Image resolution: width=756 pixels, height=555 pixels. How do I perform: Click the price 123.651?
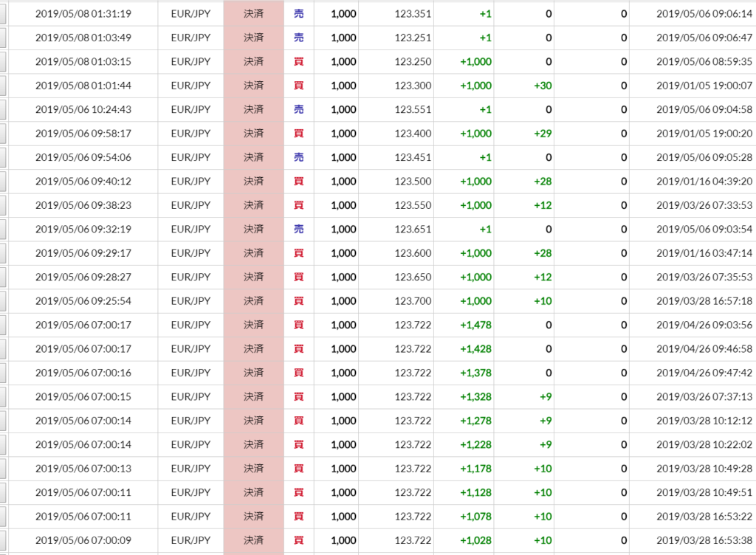[x=413, y=230]
